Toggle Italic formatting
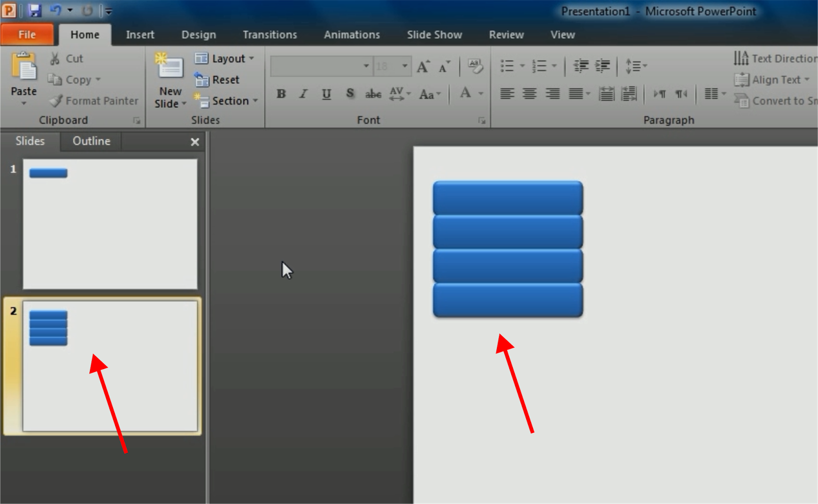 [304, 94]
